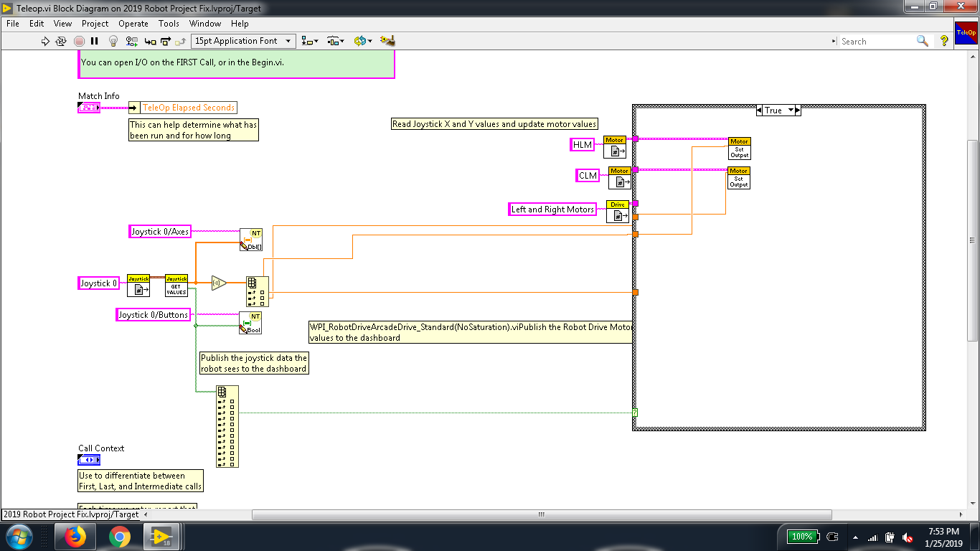
Task: Open the Window menu
Action: click(205, 24)
